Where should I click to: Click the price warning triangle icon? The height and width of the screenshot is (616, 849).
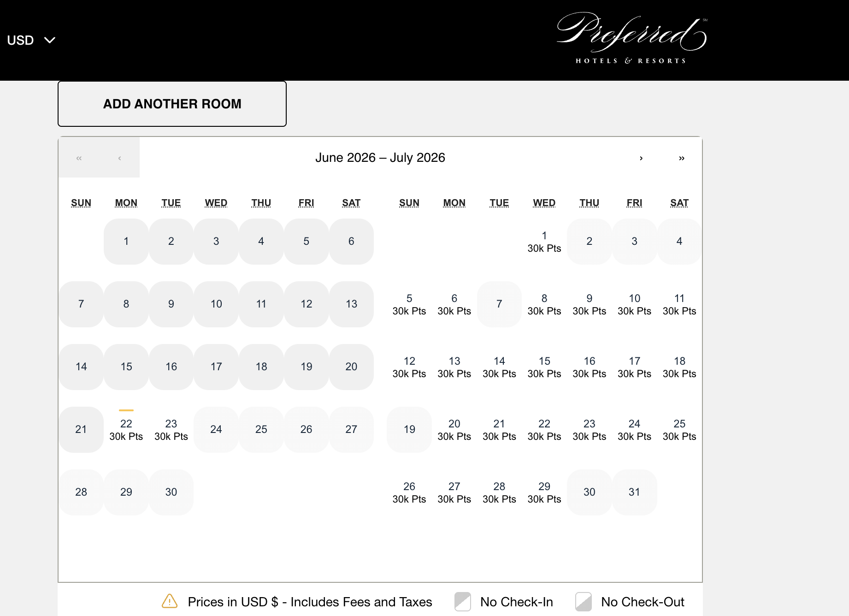click(170, 601)
